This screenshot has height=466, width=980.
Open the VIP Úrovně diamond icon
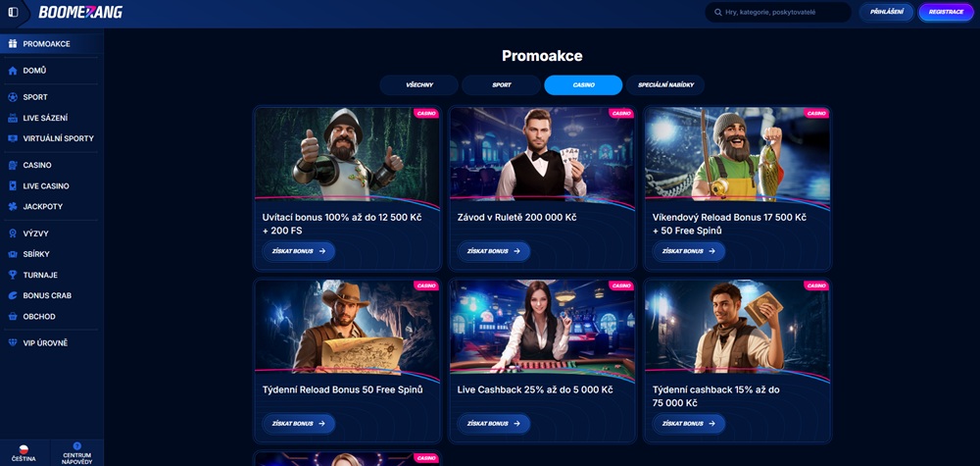[13, 343]
